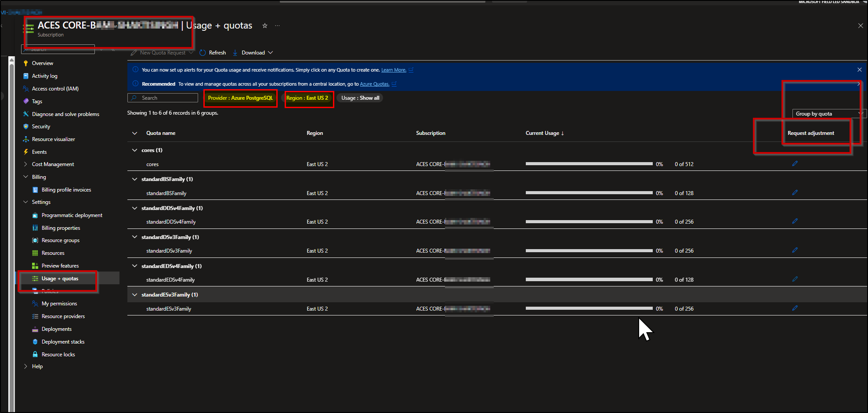The width and height of the screenshot is (868, 413).
Task: Click the cores usage progress bar
Action: (x=589, y=164)
